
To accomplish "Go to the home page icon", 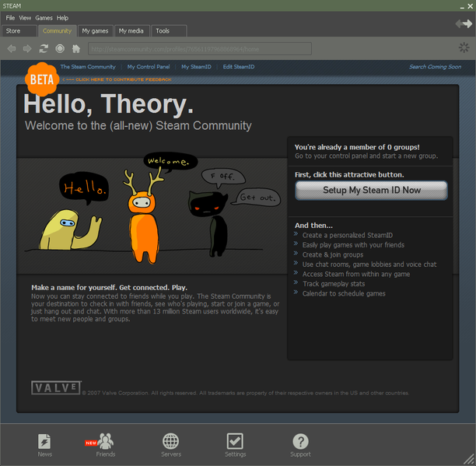I will click(x=76, y=48).
